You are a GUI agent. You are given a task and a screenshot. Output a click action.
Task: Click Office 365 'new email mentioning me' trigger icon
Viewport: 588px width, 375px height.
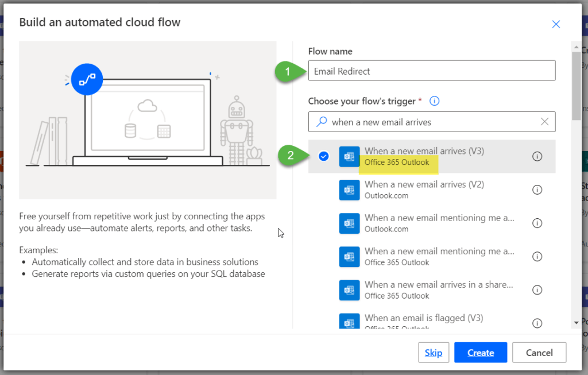(349, 257)
